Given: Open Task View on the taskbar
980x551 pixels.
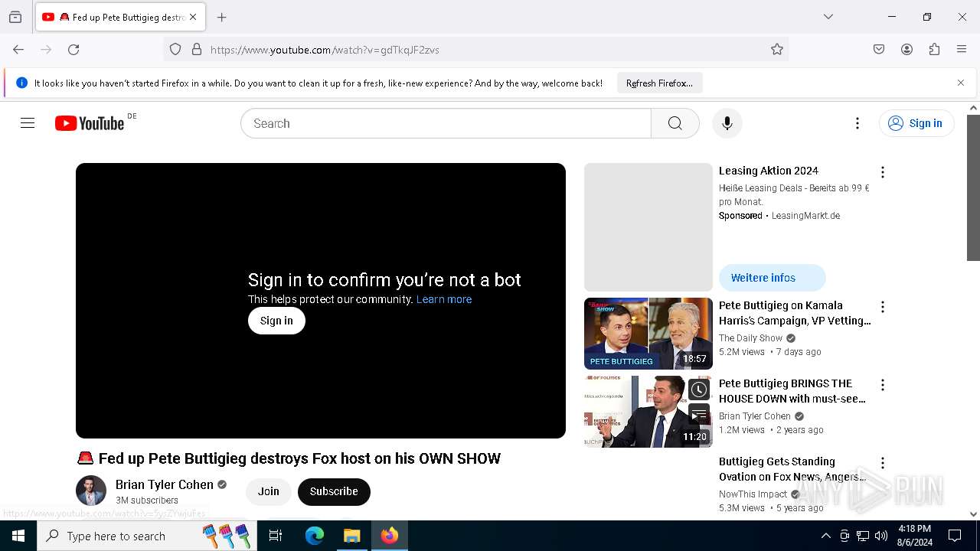Looking at the screenshot, I should coord(276,536).
